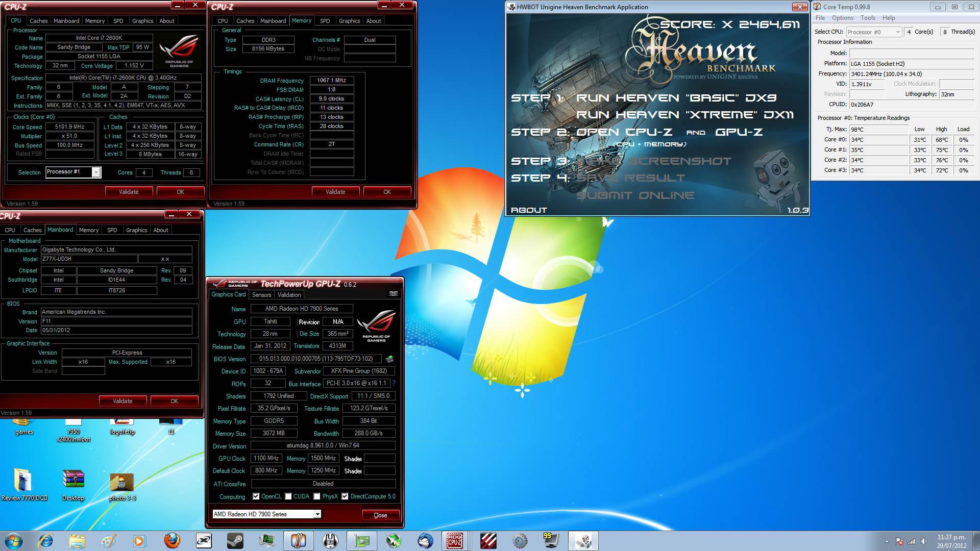Open the games folder on desktop
Screen dimensions: 980x551
(24, 427)
